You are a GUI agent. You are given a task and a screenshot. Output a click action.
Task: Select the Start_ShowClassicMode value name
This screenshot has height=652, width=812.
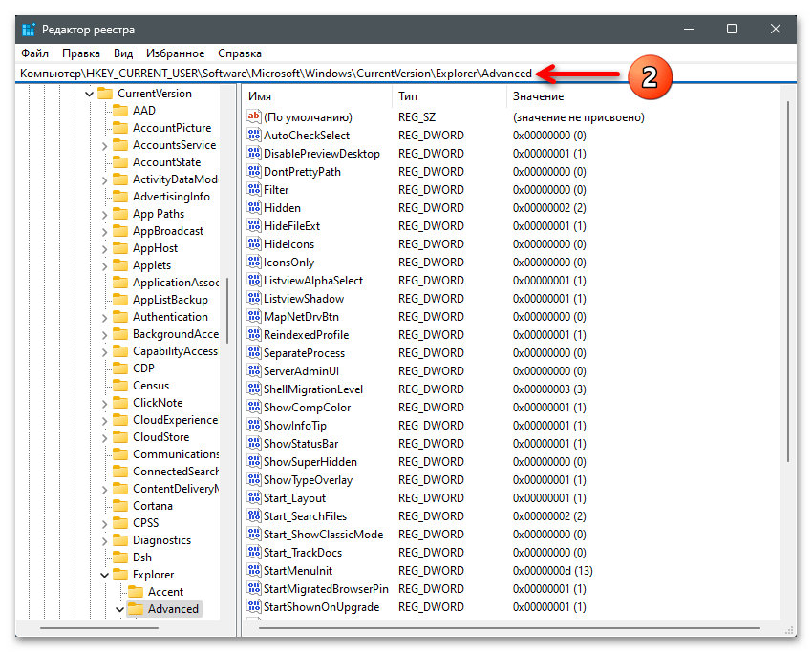click(324, 534)
